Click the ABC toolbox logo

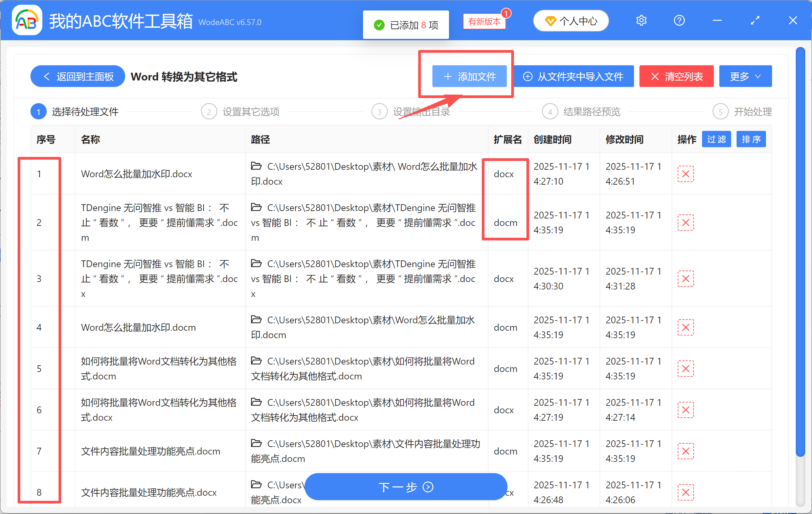tap(26, 20)
